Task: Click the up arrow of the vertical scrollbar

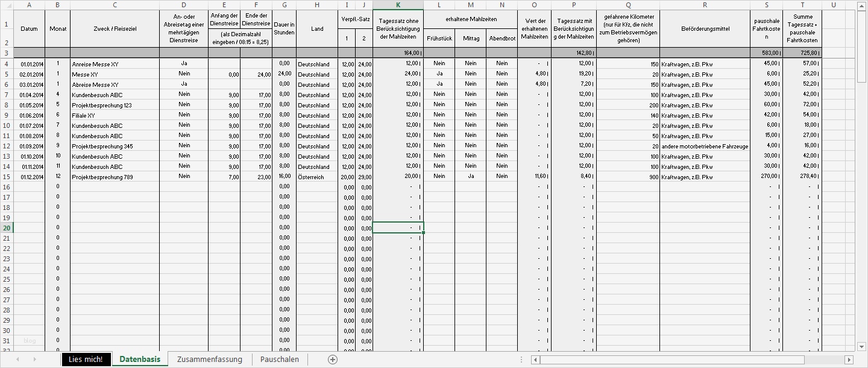Action: pos(860,7)
